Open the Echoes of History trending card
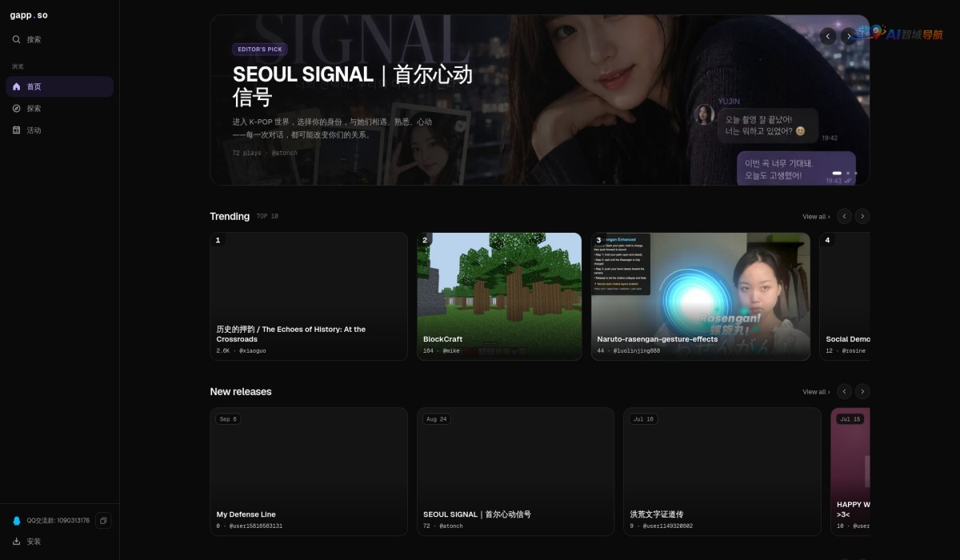 pos(309,296)
